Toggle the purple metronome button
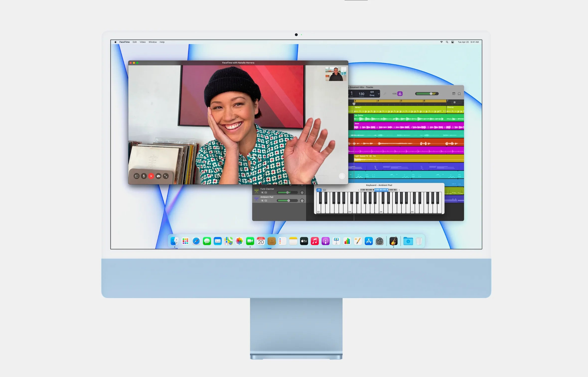Image resolution: width=588 pixels, height=377 pixels. pyautogui.click(x=400, y=94)
